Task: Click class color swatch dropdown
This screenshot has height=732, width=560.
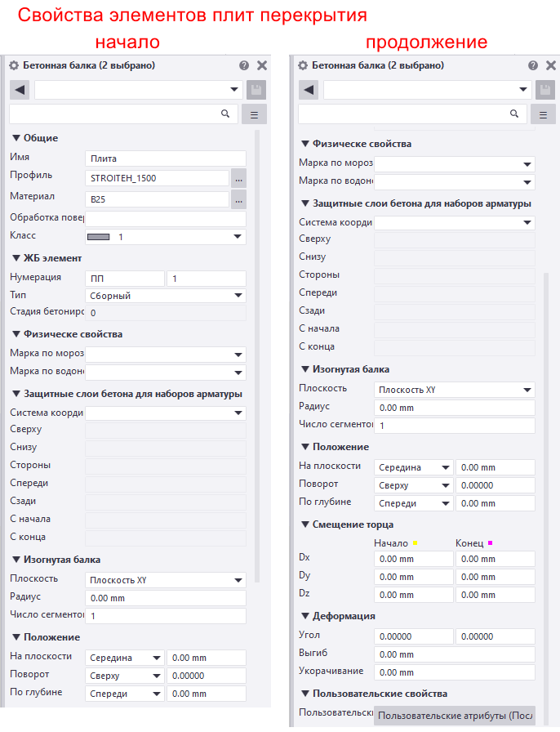Action: (x=166, y=237)
